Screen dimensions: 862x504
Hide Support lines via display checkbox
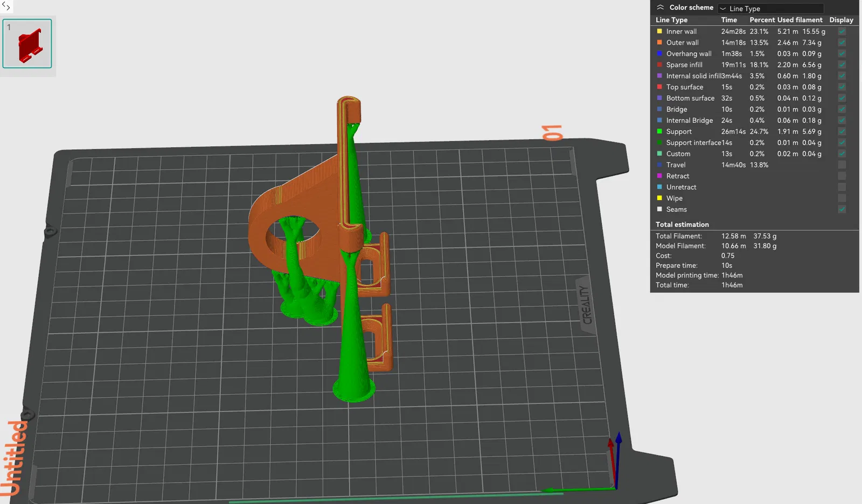(x=842, y=132)
